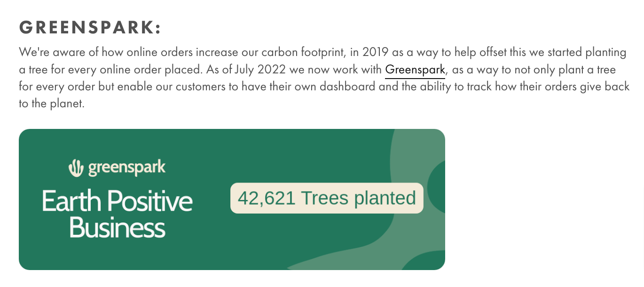Click the dark green circle on banner edge
Screen dimensions: 644x287
[x=437, y=186]
